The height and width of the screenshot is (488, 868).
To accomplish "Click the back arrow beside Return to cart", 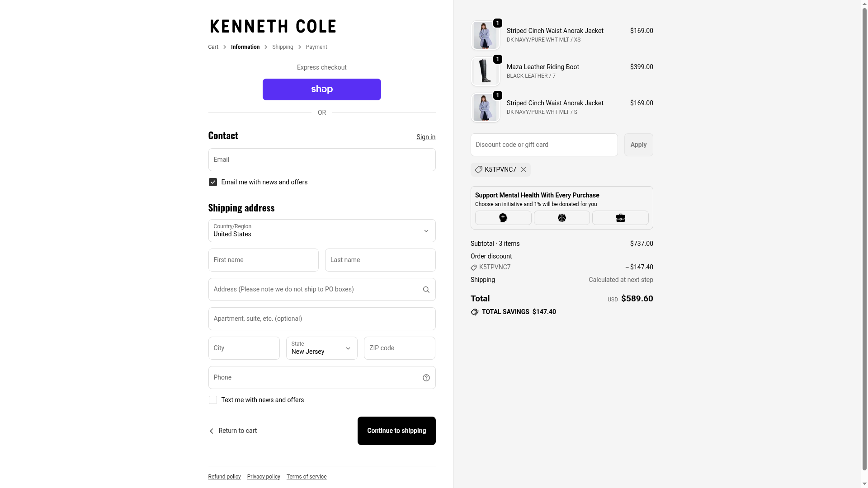I will click(x=212, y=431).
